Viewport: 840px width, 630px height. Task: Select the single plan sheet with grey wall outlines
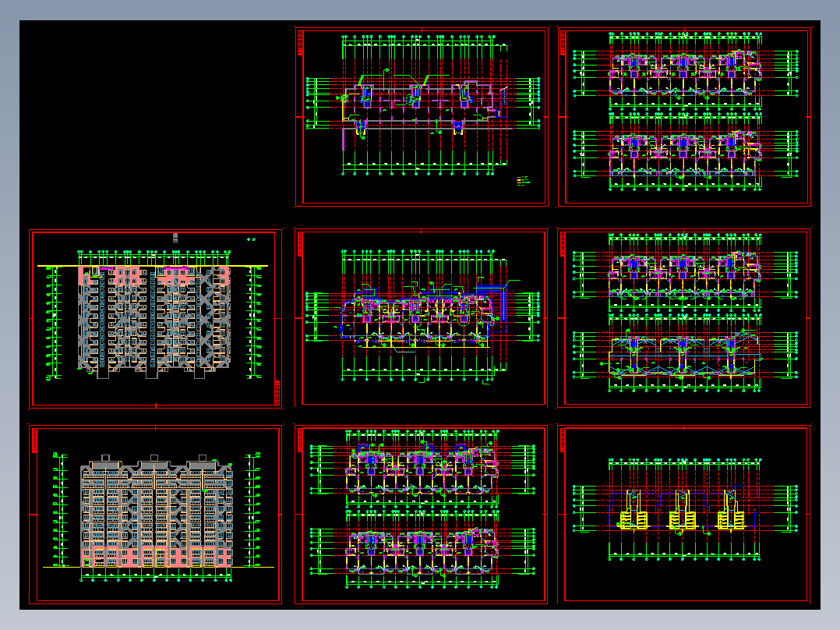[422, 117]
